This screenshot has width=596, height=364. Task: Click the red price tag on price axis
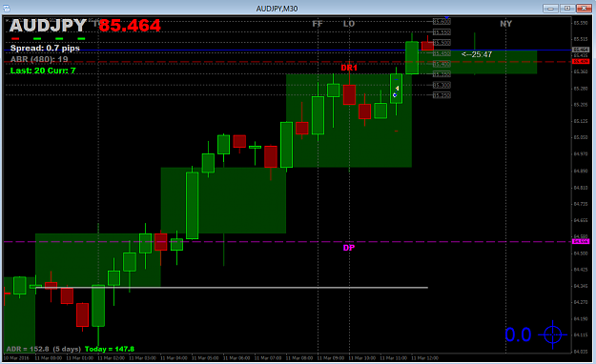click(581, 61)
